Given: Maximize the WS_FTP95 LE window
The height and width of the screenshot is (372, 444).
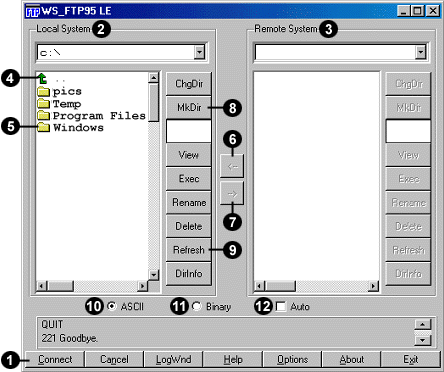Looking at the screenshot, I should pos(417,11).
